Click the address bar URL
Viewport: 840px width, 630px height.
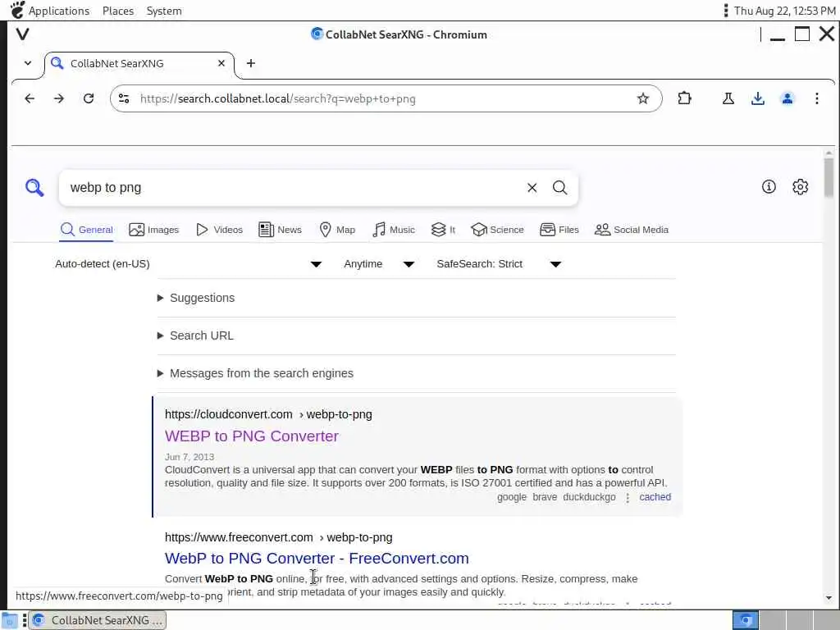[277, 98]
